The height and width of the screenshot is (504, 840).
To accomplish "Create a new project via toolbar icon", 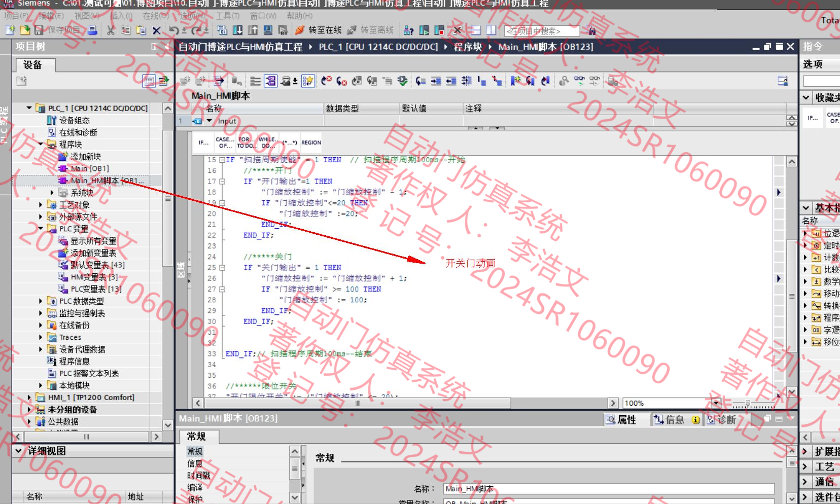I will (11, 30).
